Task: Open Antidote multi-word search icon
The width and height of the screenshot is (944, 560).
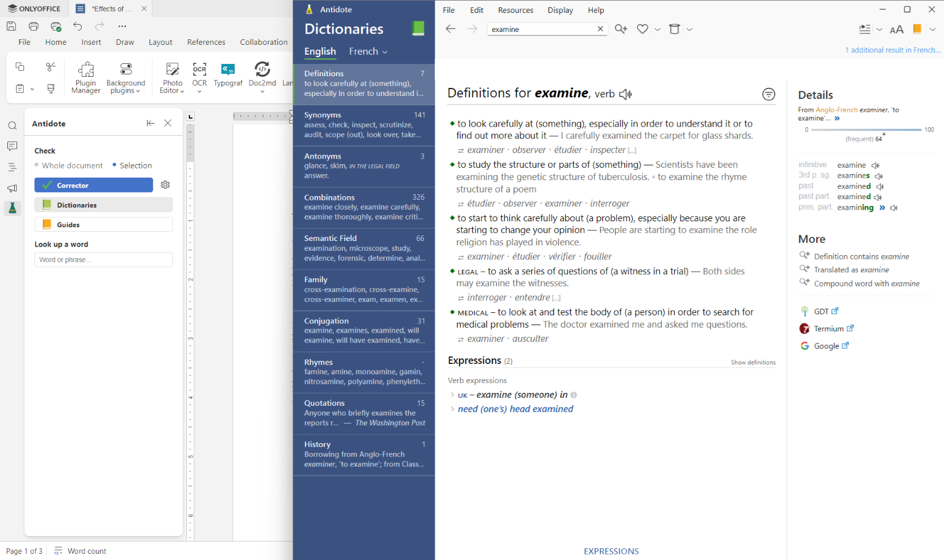Action: 621,29
